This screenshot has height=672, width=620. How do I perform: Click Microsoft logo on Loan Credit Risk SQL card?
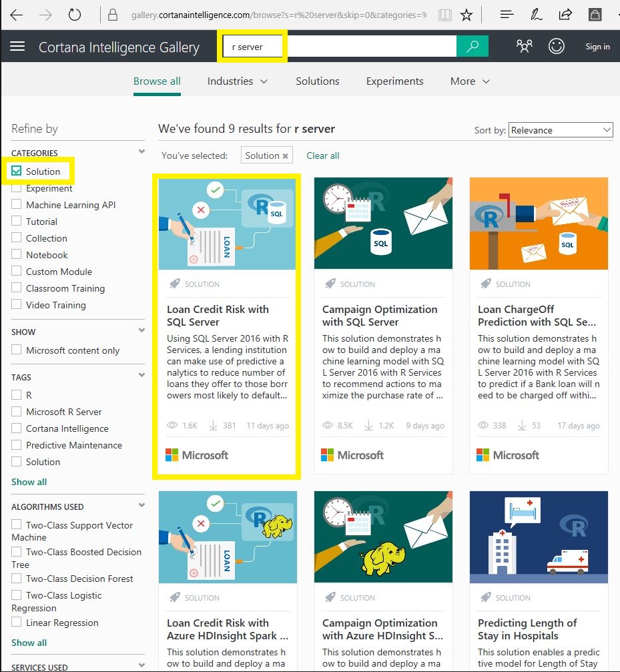pyautogui.click(x=197, y=455)
